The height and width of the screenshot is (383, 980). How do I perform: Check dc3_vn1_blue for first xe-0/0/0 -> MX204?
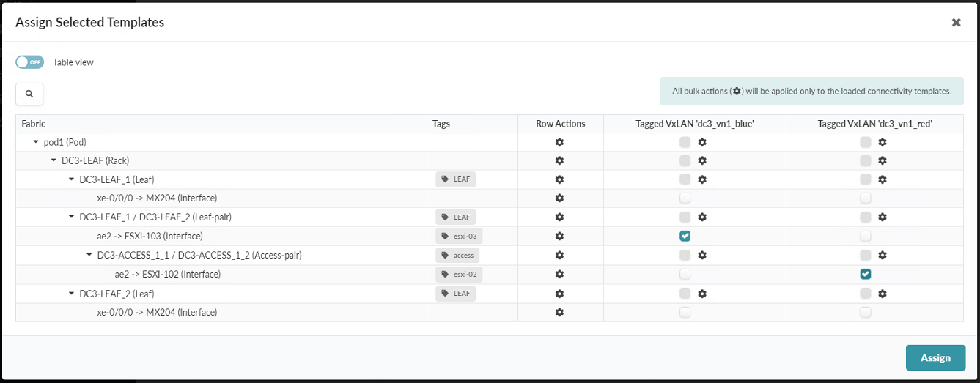685,198
